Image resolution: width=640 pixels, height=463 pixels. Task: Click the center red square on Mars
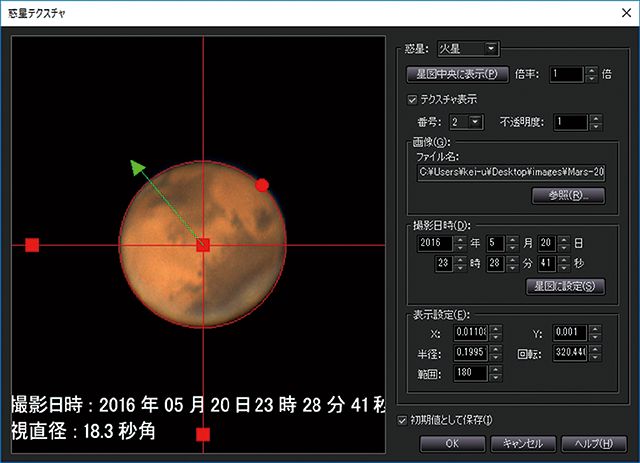(x=203, y=245)
